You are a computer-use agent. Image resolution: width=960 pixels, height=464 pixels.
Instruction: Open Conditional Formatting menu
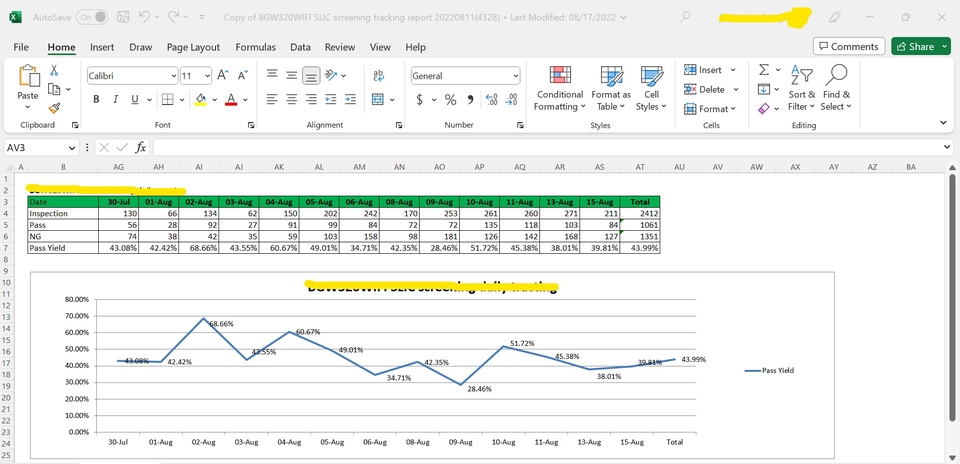(560, 89)
